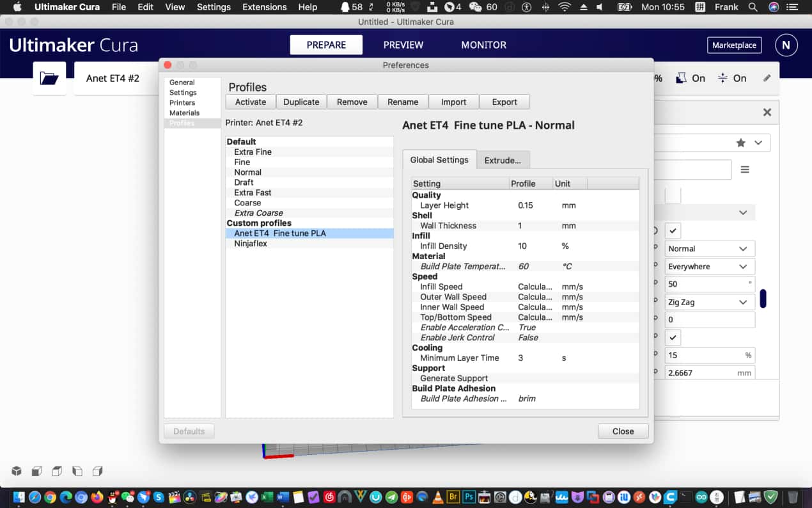Close the print settings panel with X
The image size is (812, 508).
(x=767, y=112)
